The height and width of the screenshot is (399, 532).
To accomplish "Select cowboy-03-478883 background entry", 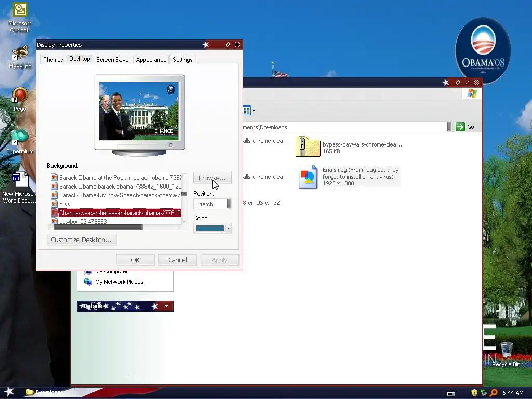I will click(x=116, y=221).
